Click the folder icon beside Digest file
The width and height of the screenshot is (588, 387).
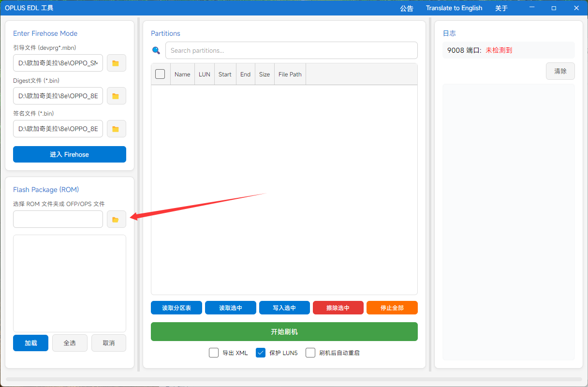(116, 96)
